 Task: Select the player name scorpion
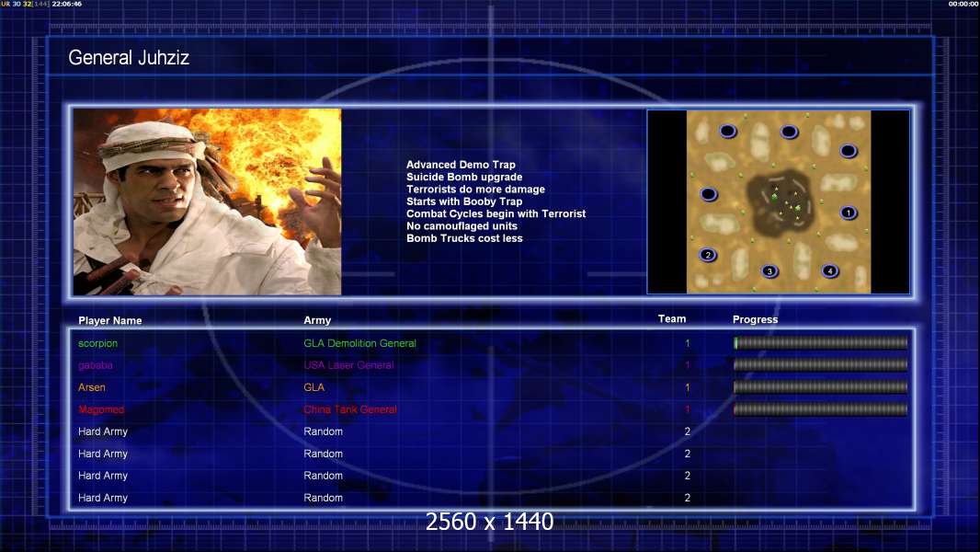click(98, 343)
